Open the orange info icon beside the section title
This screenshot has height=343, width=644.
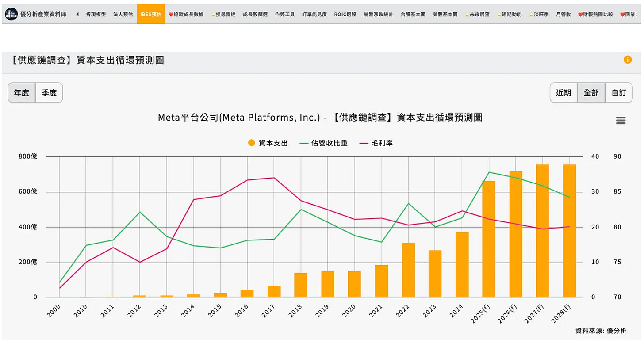pos(628,60)
